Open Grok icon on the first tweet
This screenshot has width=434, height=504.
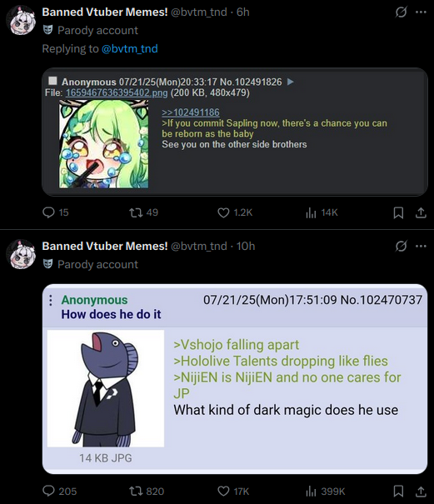pos(401,12)
